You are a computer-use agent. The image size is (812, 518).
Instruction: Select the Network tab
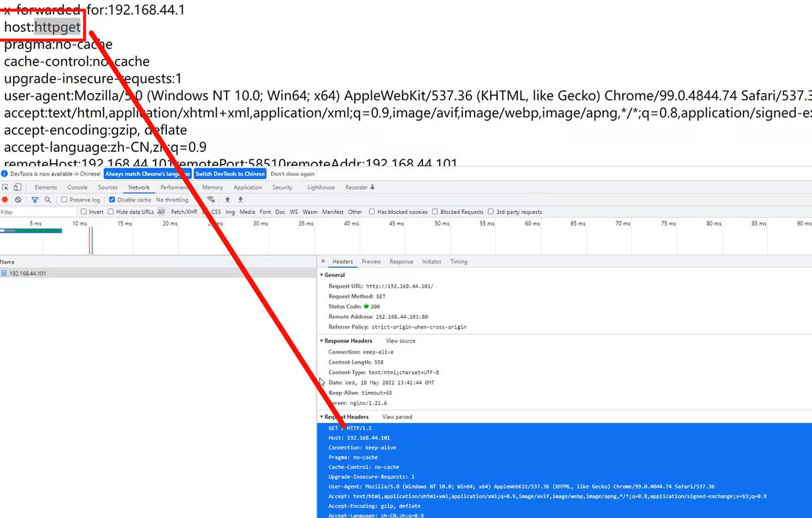[x=139, y=187]
